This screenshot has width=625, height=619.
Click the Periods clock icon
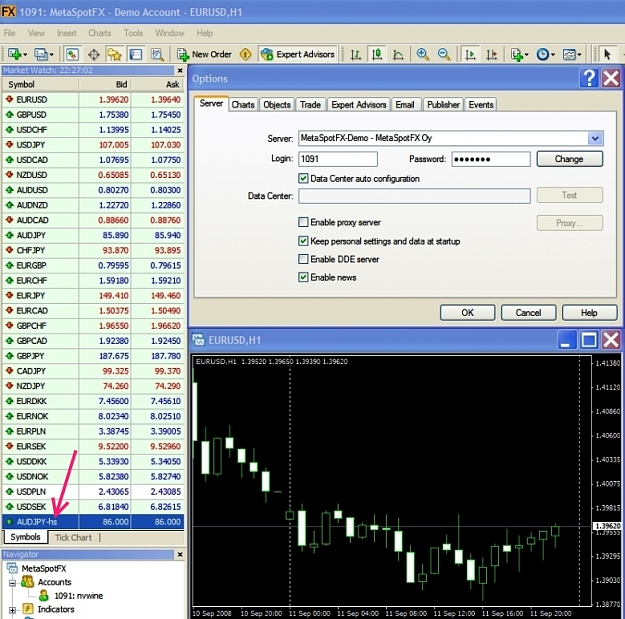tap(542, 54)
